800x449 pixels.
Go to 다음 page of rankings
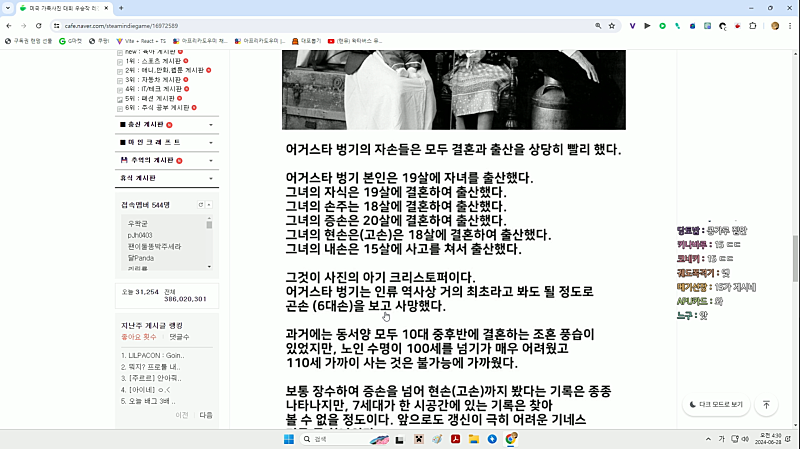tap(206, 415)
